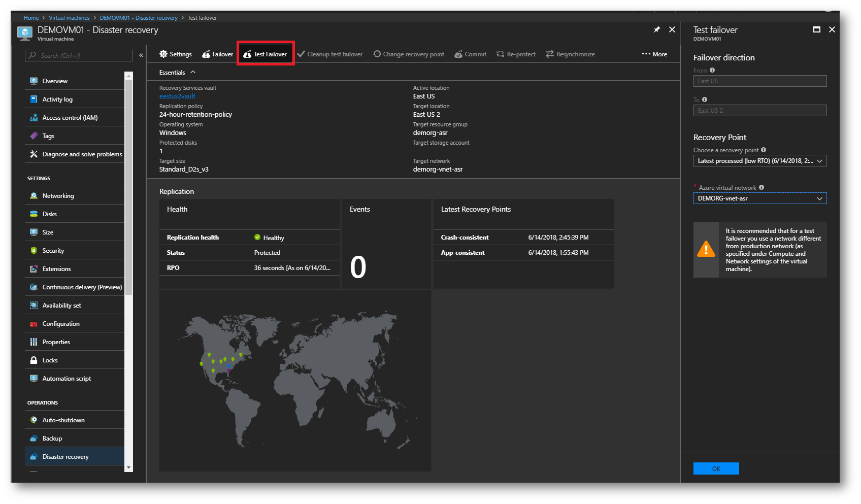
Task: Open the recovery point dropdown
Action: [760, 161]
